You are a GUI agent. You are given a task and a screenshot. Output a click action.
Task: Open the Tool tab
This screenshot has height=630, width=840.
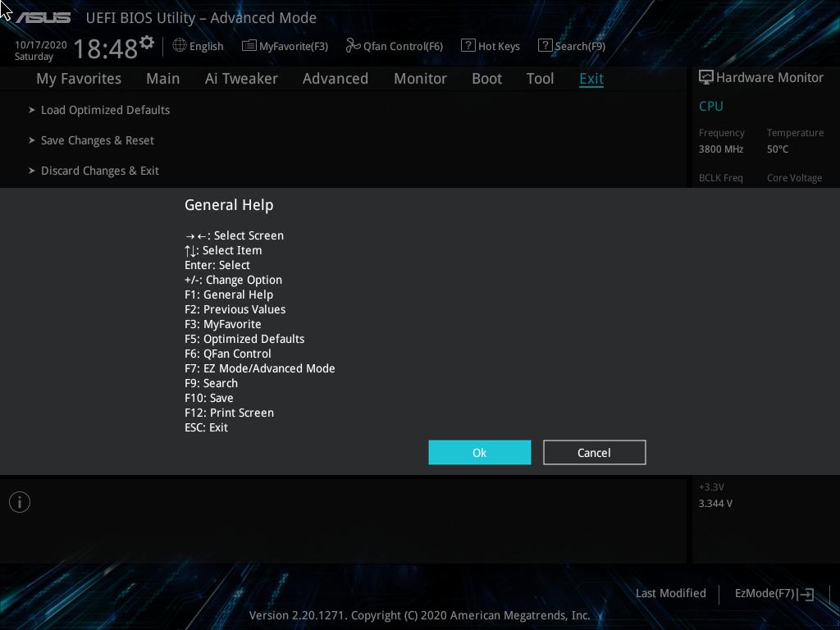(x=540, y=79)
